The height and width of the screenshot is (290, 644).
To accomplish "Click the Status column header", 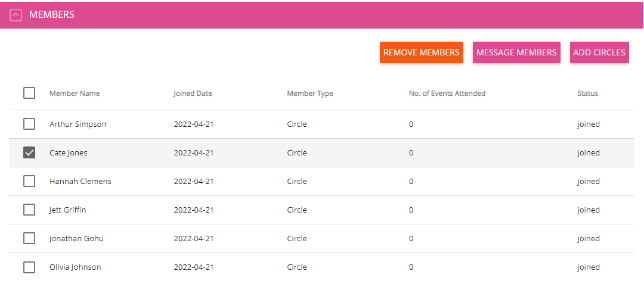I will coord(587,93).
